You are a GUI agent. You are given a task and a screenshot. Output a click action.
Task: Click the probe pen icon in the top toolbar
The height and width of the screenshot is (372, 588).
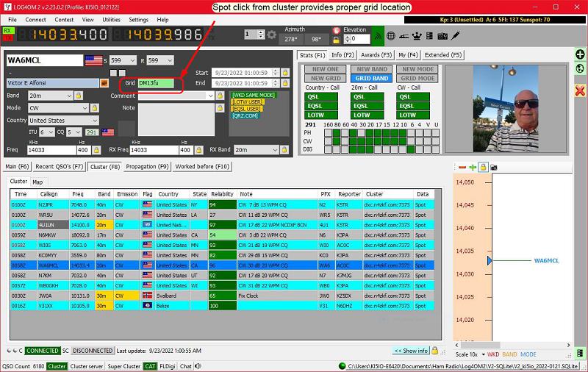pyautogui.click(x=455, y=36)
